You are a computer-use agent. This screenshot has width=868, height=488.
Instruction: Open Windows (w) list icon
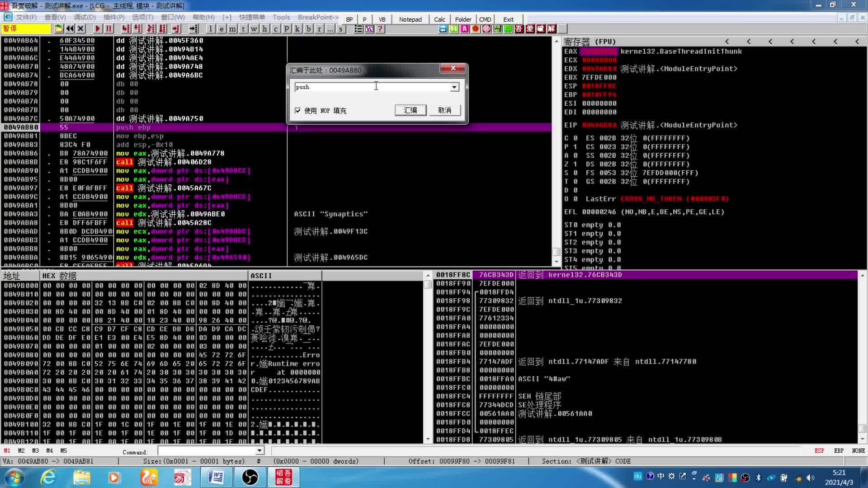click(x=254, y=29)
